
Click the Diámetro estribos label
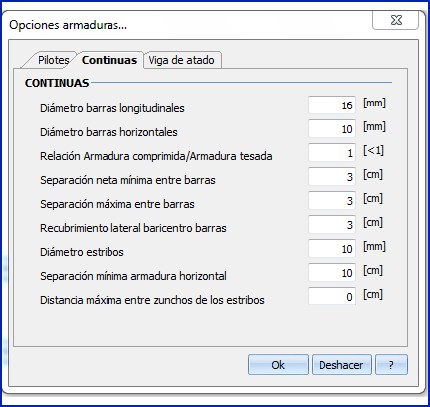[x=82, y=252]
